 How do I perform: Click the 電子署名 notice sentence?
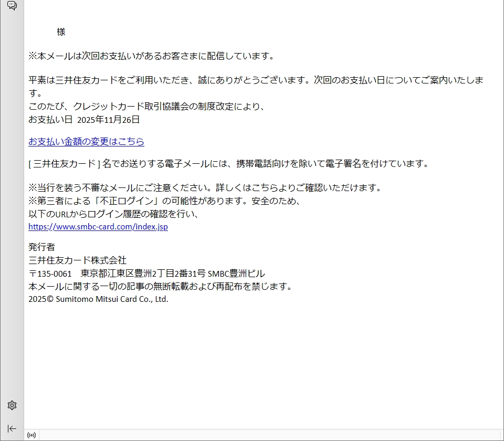[228, 163]
